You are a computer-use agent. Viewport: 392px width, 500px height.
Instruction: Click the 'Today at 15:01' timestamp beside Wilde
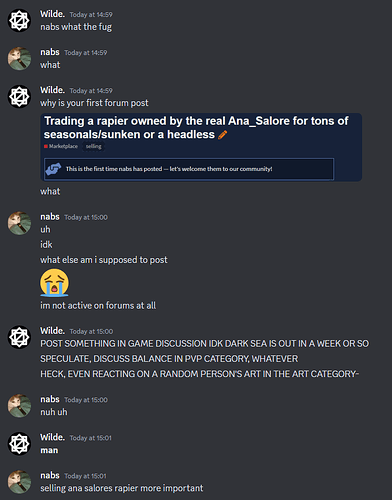[x=91, y=438]
